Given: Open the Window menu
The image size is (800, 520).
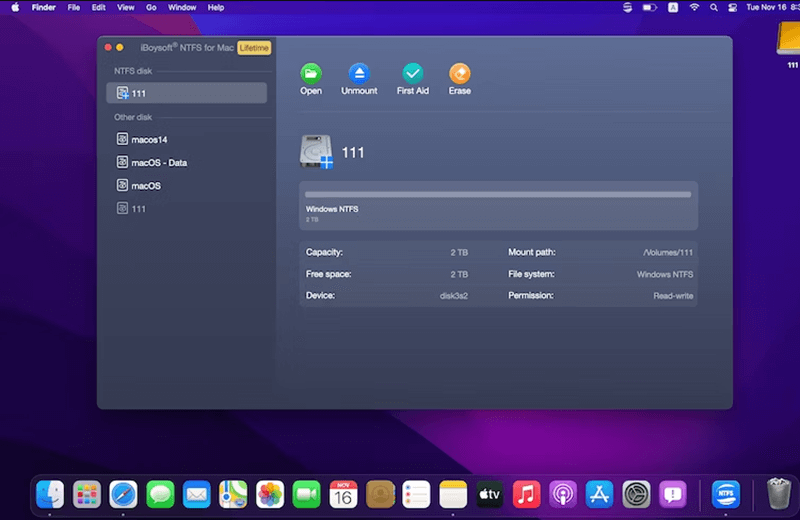Looking at the screenshot, I should coord(182,7).
